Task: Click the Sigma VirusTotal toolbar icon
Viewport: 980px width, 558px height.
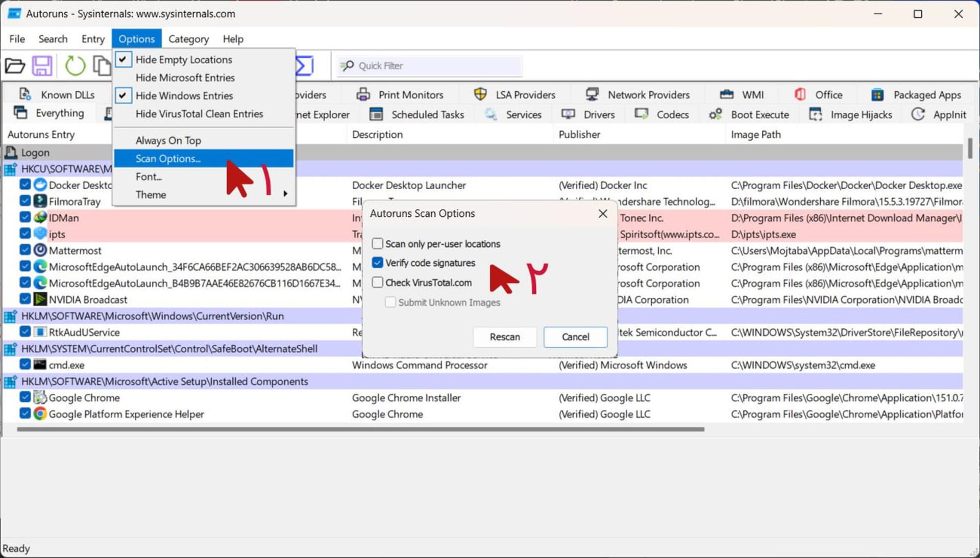Action: 305,66
